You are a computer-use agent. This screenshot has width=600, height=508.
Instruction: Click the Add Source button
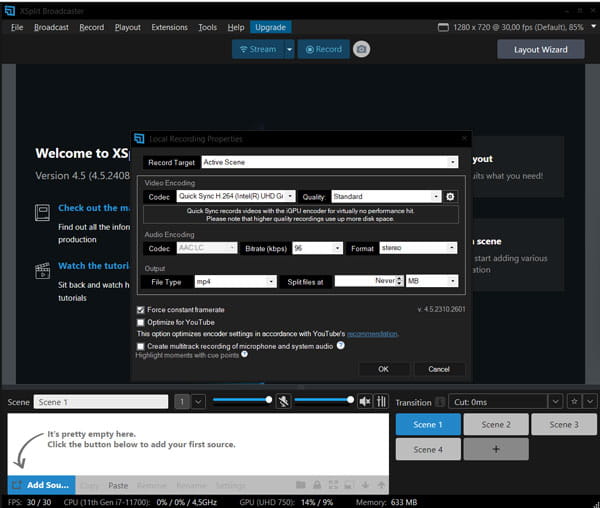(41, 485)
